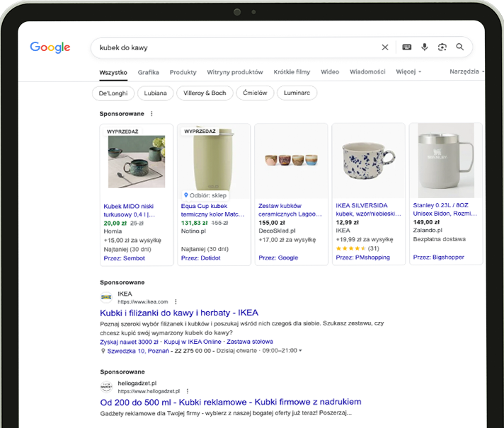Screen dimensions: 504x428
Task: Click the 20,00 zł sale price
Action: [x=115, y=223]
